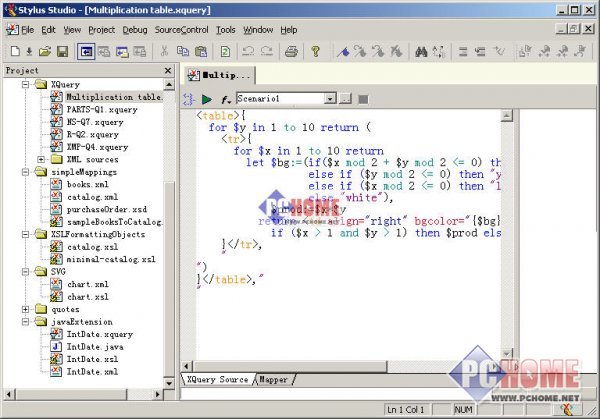
Task: Click the editor horizontal scroll-left arrow
Action: pos(187,366)
